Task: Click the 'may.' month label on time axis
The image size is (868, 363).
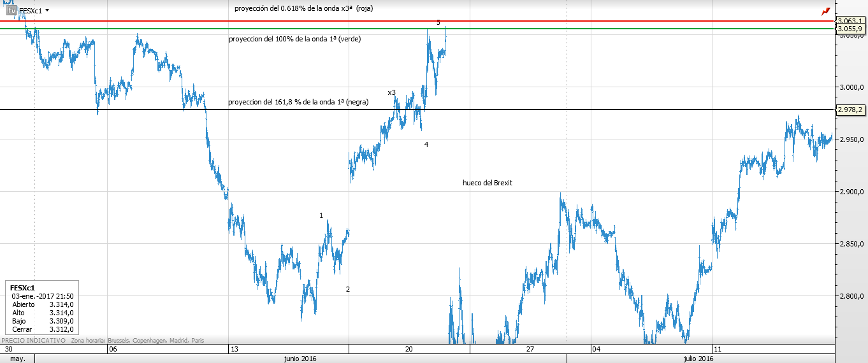Action: click(18, 359)
